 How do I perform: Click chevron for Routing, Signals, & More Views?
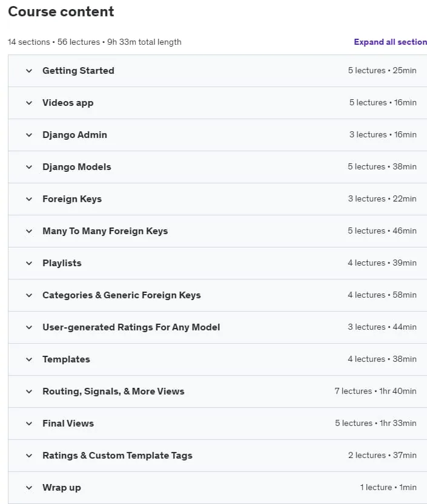29,391
